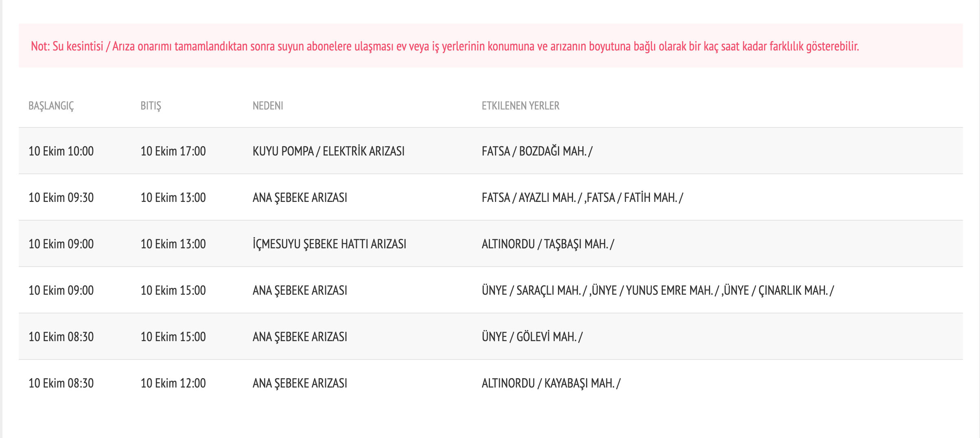Click the 10 Ekim 17:00 end time cell
Screen dimensions: 980x438
(173, 151)
